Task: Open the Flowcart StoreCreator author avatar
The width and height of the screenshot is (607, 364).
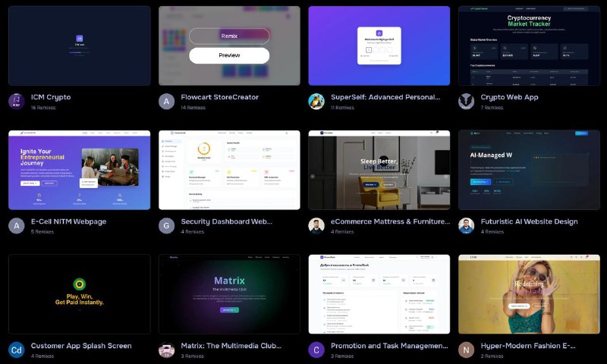Action: 166,102
